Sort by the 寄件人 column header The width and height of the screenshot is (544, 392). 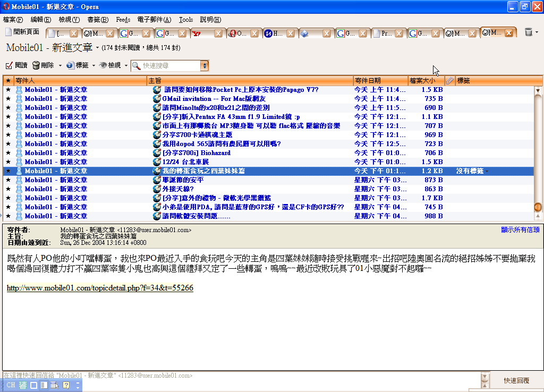(80, 81)
